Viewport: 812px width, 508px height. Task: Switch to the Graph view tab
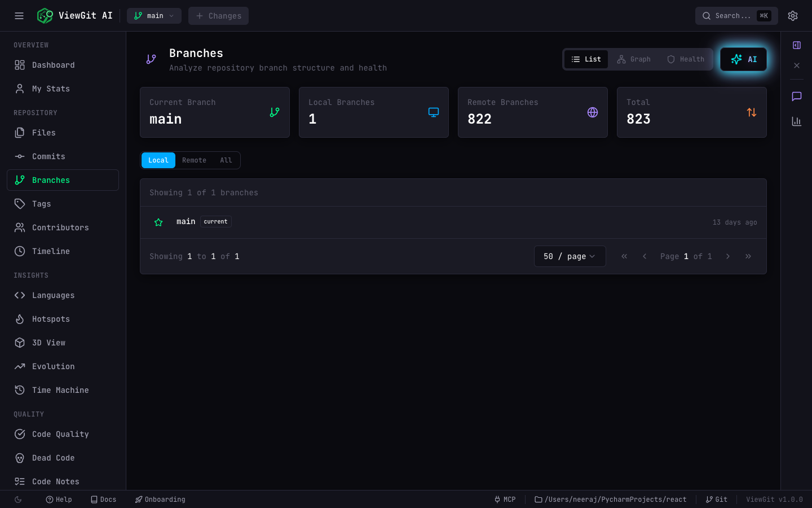click(634, 59)
